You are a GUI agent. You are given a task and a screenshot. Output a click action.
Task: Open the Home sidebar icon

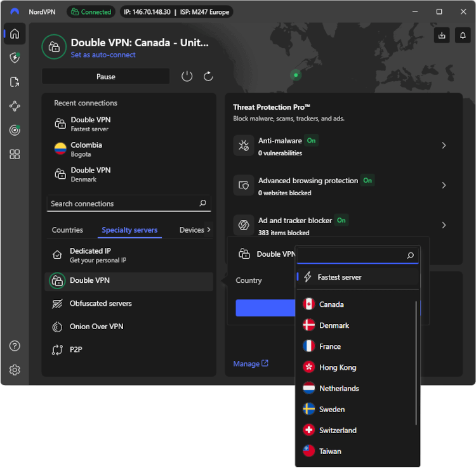(15, 34)
